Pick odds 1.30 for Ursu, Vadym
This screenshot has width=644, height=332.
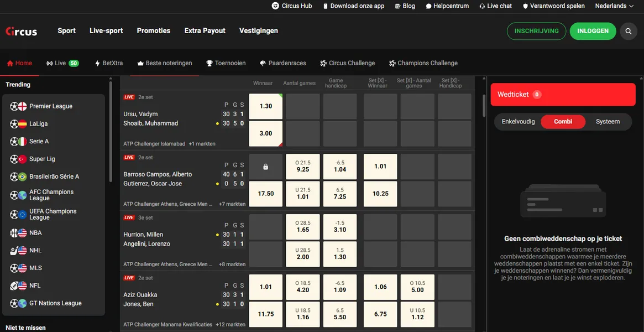coord(265,106)
